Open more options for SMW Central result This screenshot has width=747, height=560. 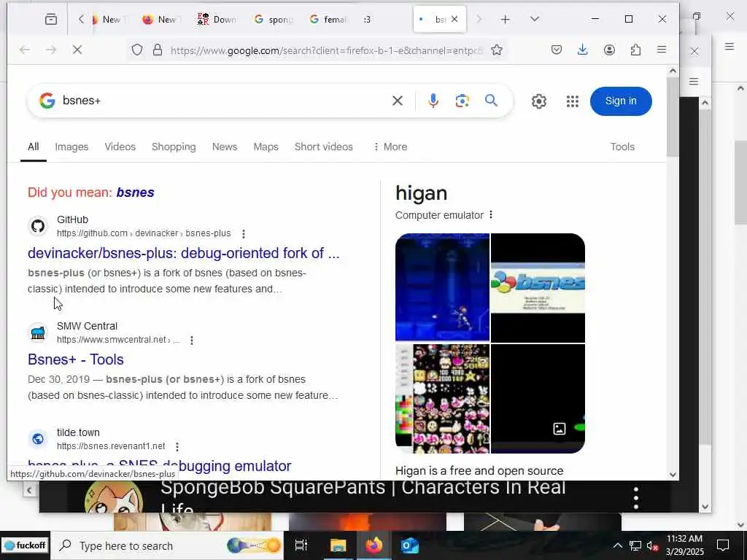click(x=192, y=341)
